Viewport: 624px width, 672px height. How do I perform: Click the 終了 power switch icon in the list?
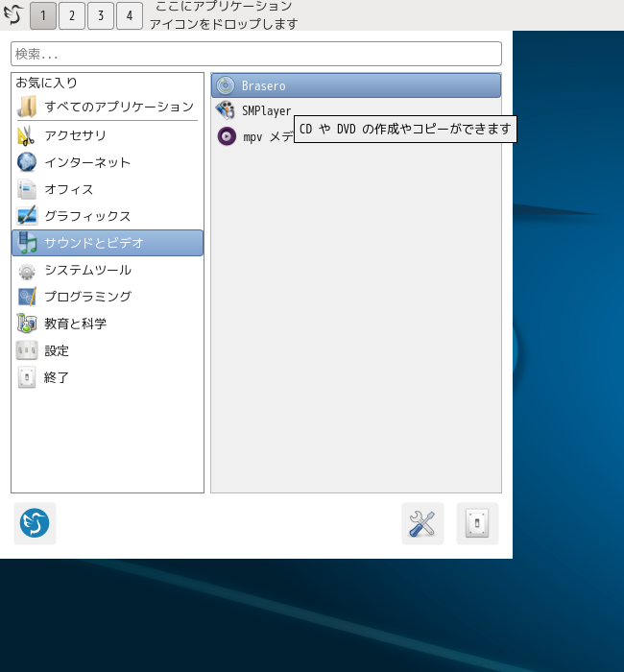27,377
